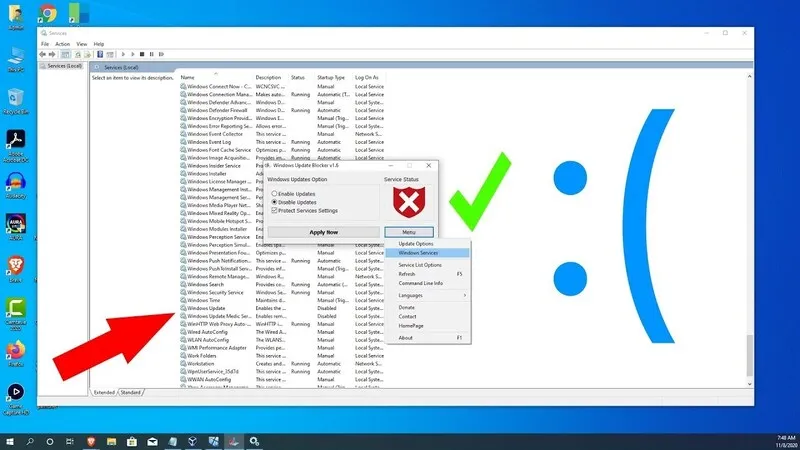Click the Stop Service toolbar icon
This screenshot has width=800, height=450.
[x=141, y=53]
